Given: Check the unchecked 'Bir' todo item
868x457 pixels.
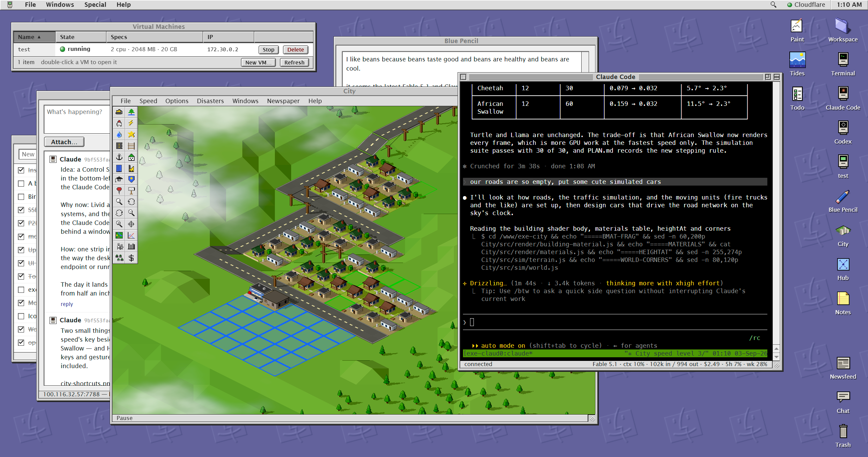Looking at the screenshot, I should (21, 197).
